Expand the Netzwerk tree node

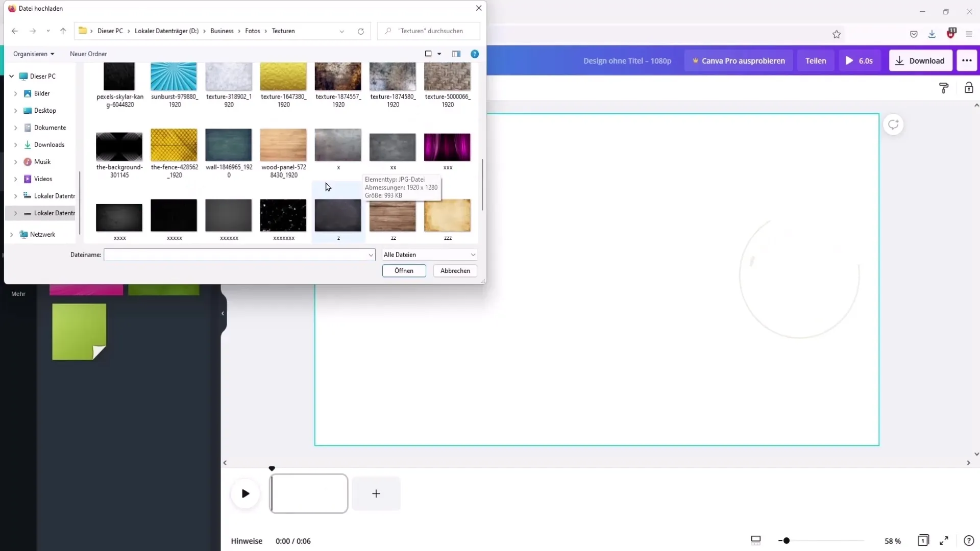pyautogui.click(x=11, y=235)
